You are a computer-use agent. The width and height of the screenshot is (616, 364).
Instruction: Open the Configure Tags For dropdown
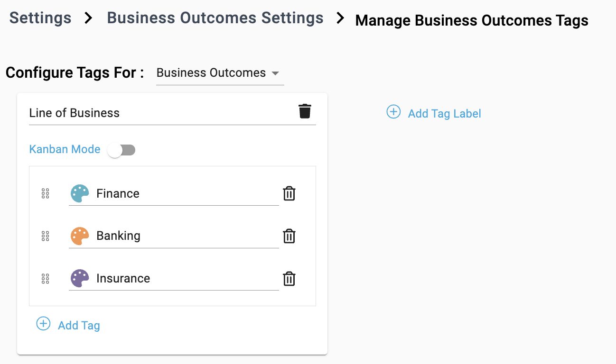[220, 73]
